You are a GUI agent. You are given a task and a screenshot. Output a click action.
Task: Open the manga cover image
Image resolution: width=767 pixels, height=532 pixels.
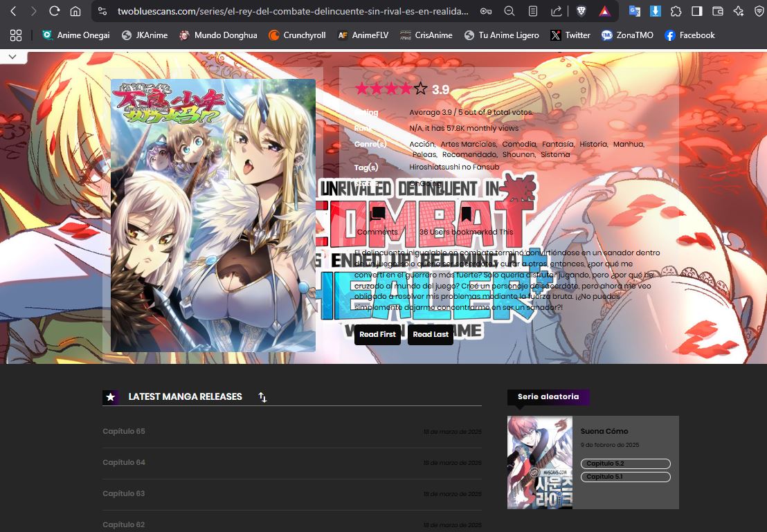[213, 215]
